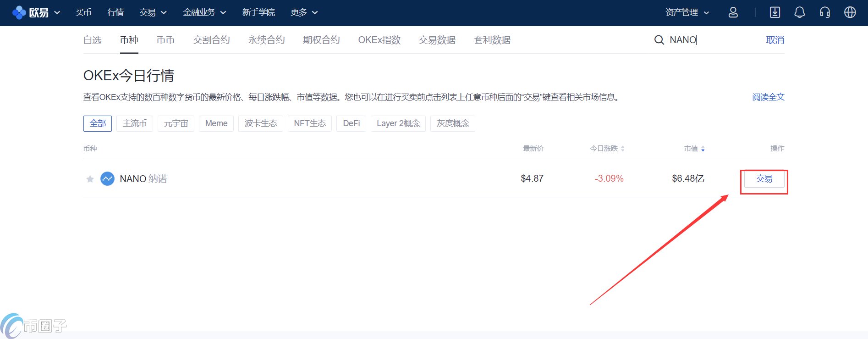Click the 币种 column header
This screenshot has width=868, height=339.
coord(90,149)
